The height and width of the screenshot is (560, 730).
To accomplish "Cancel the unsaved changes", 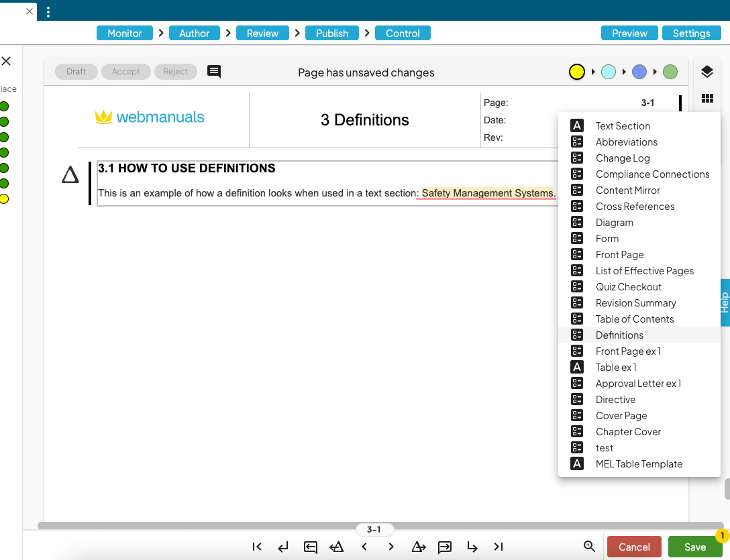I will tap(634, 547).
